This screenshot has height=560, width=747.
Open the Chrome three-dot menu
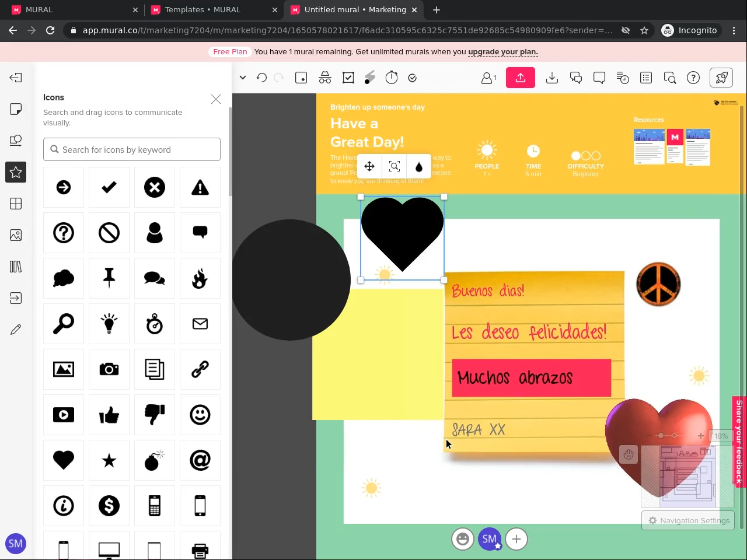(734, 30)
